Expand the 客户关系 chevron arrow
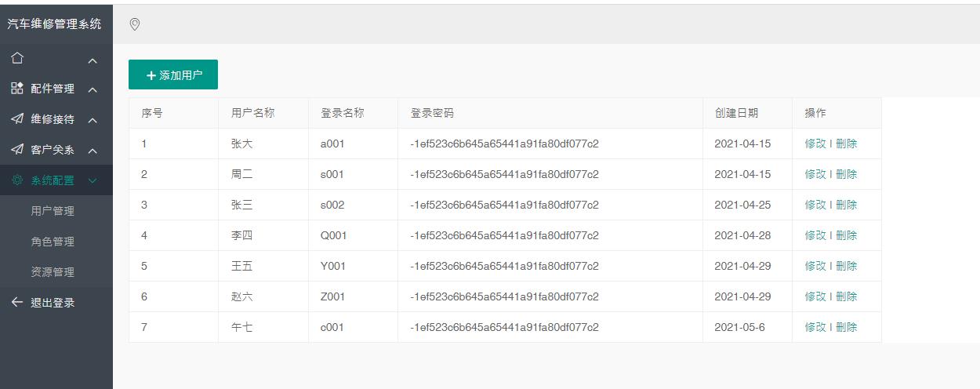This screenshot has width=980, height=389. [93, 151]
